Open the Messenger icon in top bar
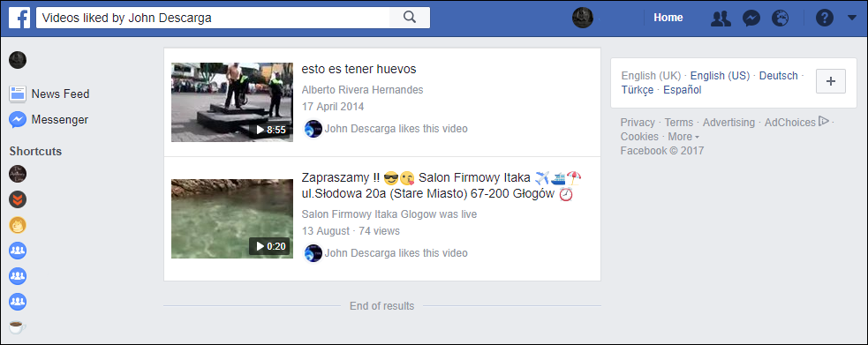The width and height of the screenshot is (868, 345). coord(751,19)
